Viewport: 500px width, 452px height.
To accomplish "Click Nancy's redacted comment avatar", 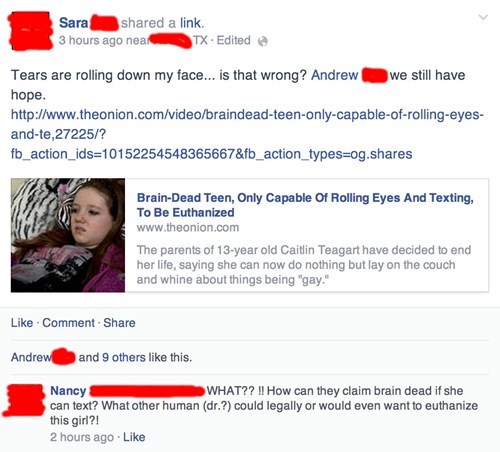I will [x=24, y=400].
